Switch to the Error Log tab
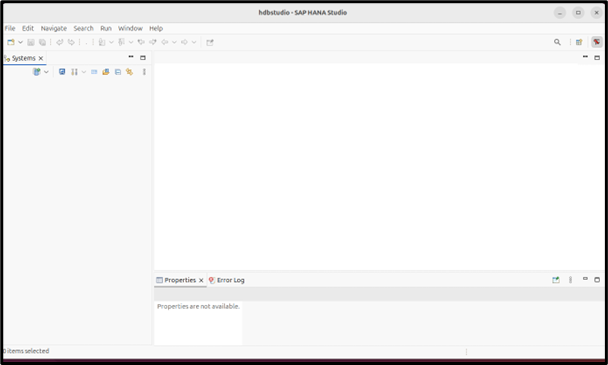608x365 pixels. pyautogui.click(x=226, y=280)
